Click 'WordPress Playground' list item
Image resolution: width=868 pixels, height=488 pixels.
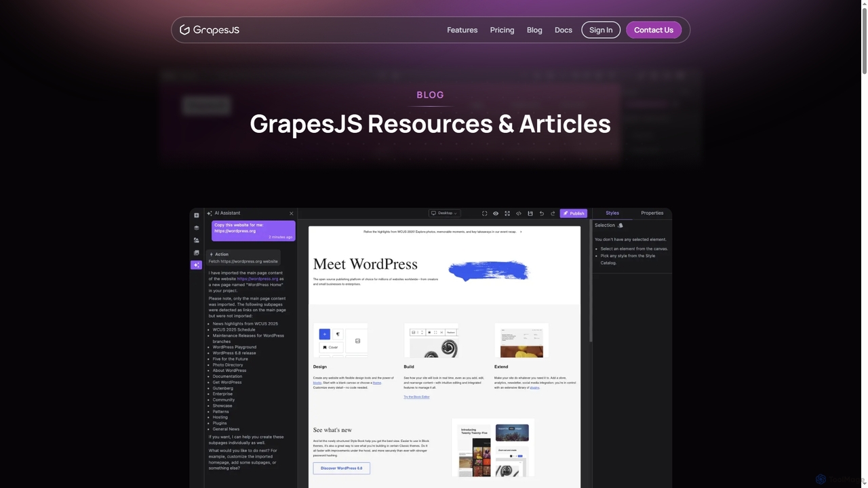235,347
